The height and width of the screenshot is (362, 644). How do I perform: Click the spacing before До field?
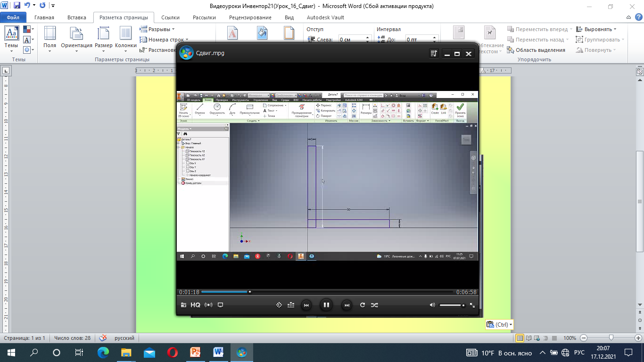[x=421, y=40]
